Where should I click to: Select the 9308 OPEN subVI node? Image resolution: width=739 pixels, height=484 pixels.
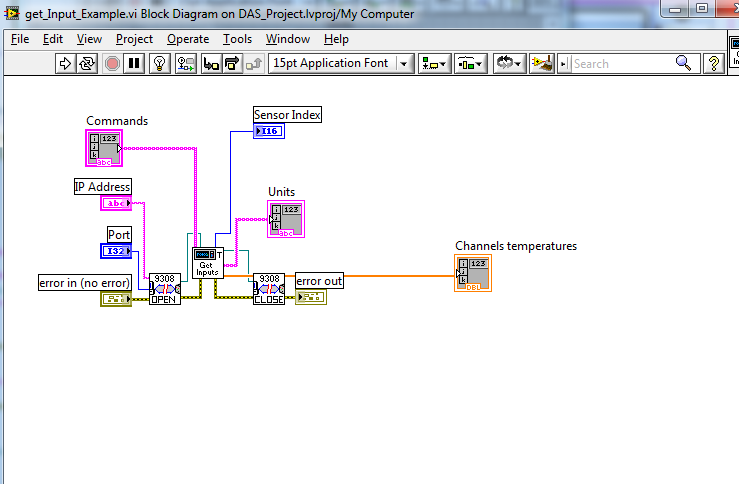pyautogui.click(x=165, y=289)
